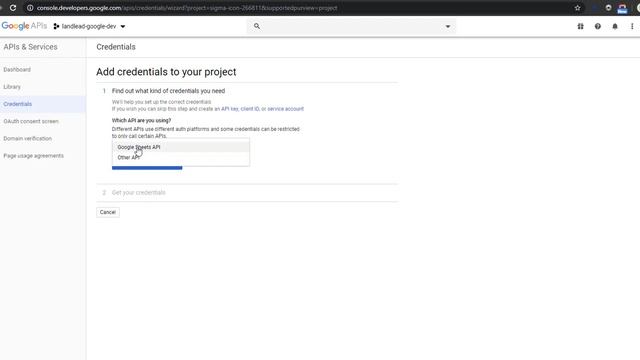640x360 pixels.
Task: Click the site information icon in address bar
Action: point(30,8)
